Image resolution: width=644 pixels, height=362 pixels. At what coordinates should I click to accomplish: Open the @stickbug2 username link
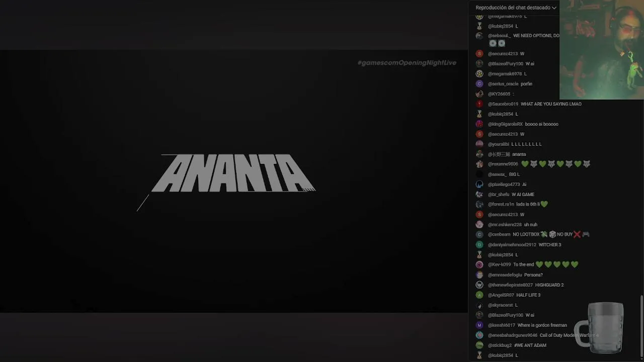pos(500,345)
